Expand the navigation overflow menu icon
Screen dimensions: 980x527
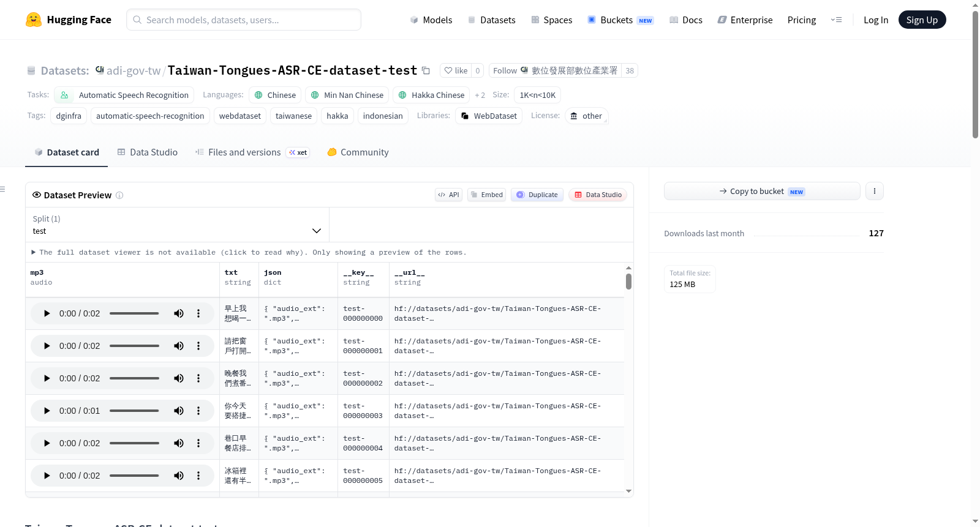pyautogui.click(x=836, y=20)
